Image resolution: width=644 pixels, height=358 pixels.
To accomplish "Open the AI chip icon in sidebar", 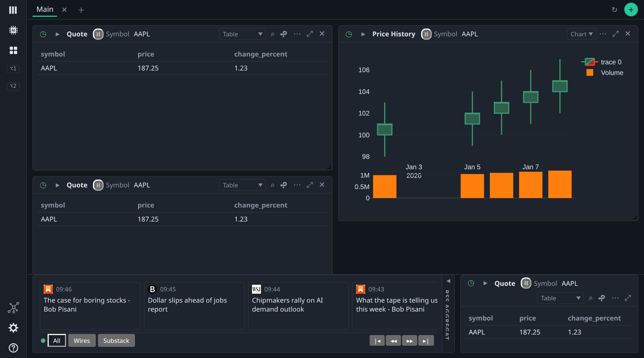I will (13, 30).
